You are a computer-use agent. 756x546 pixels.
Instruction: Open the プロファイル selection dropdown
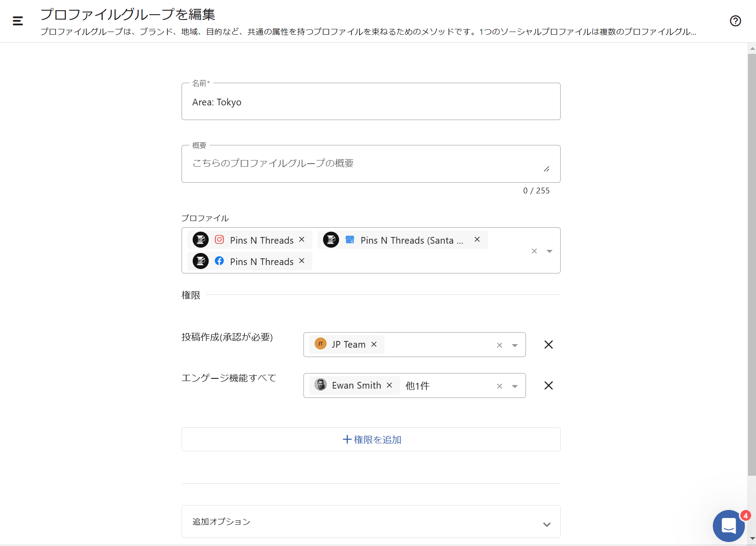point(550,251)
